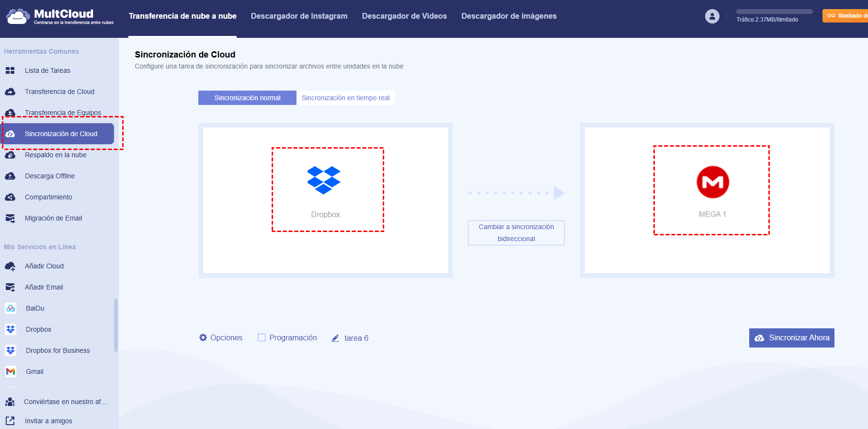Image resolution: width=868 pixels, height=429 pixels.
Task: Click Transferencia de Cloud label
Action: (59, 92)
